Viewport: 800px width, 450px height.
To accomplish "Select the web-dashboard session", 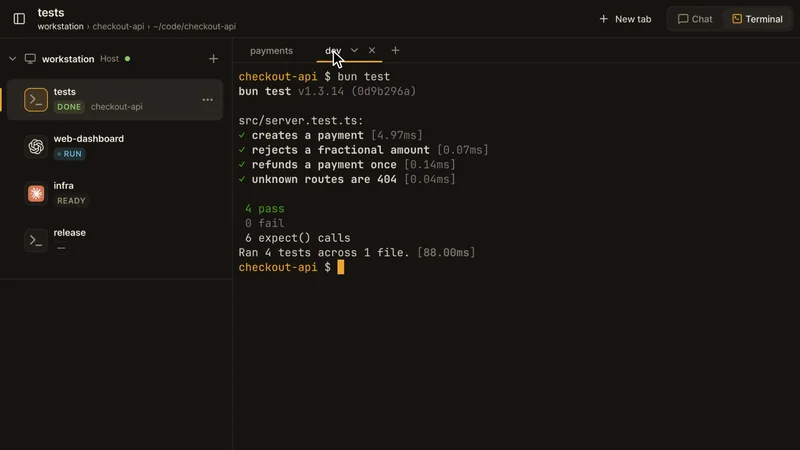I will [115, 146].
